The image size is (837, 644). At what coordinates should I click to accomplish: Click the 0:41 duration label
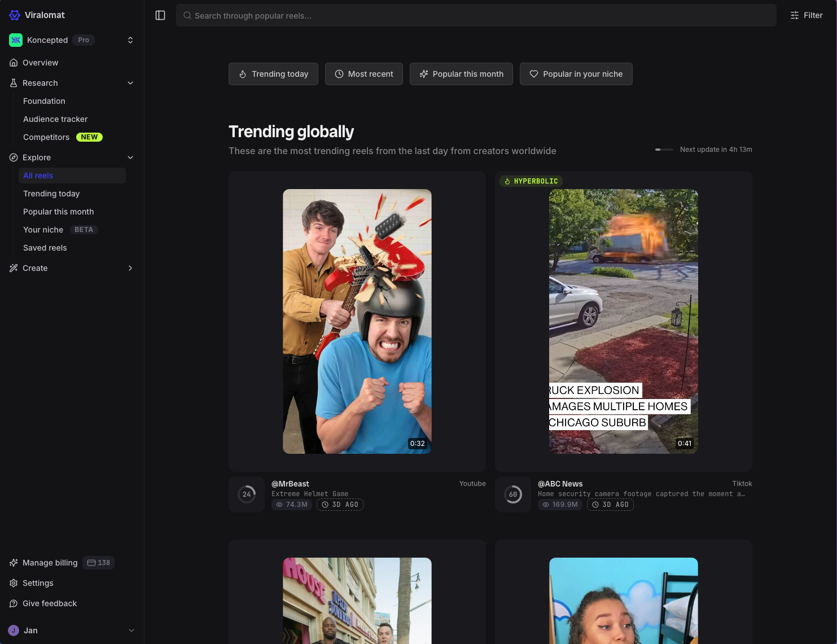pos(685,444)
